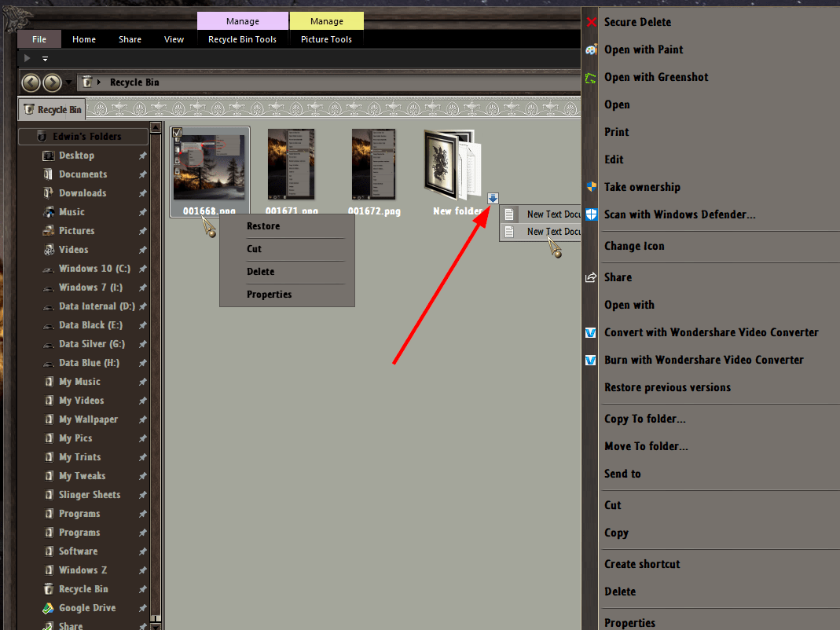Click the Windows 10 (C:) drive icon
The image size is (840, 630).
click(49, 269)
